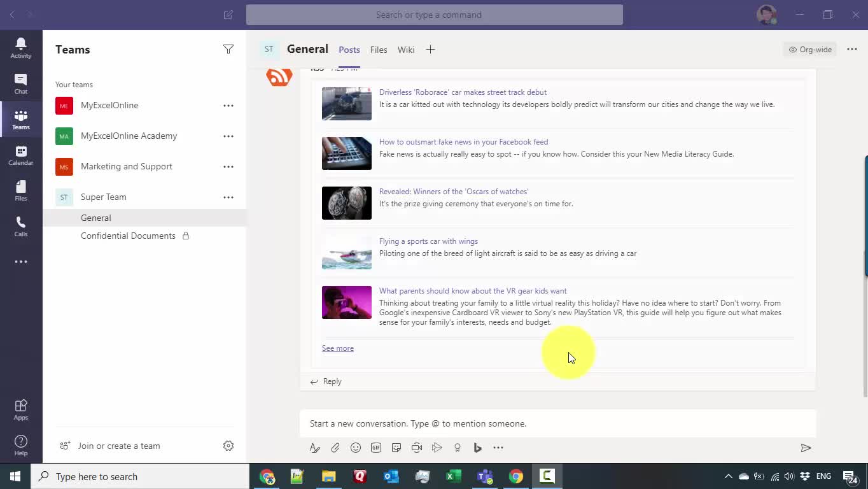
Task: Open Chat in the left rail
Action: pos(21,83)
